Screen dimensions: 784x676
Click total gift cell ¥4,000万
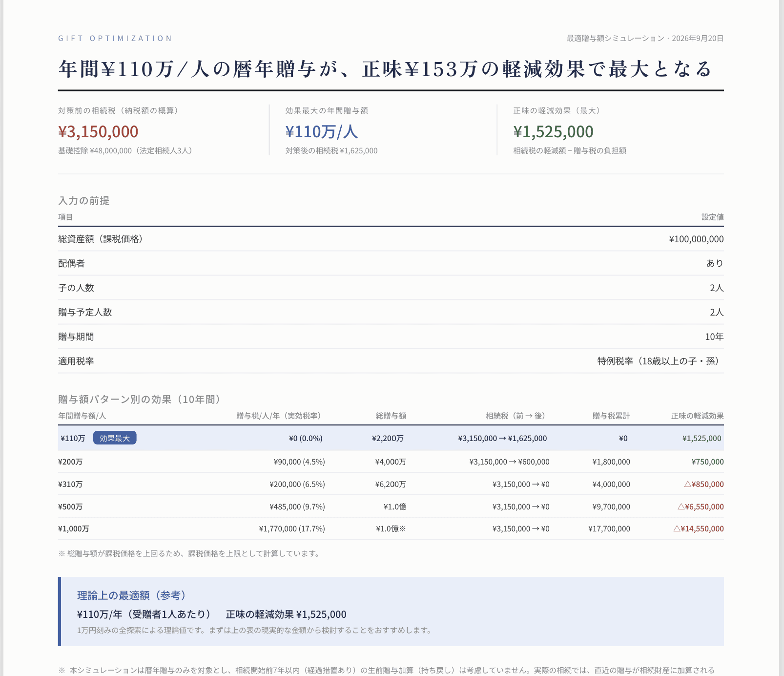tap(391, 462)
